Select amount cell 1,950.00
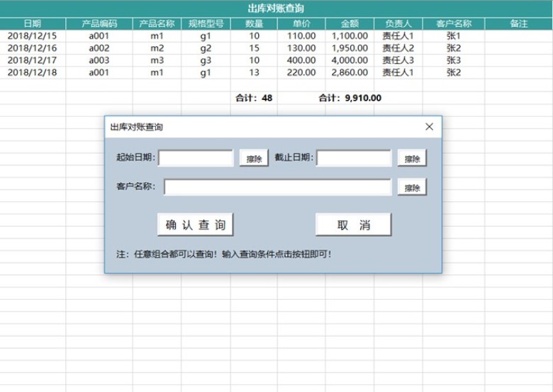 click(350, 48)
